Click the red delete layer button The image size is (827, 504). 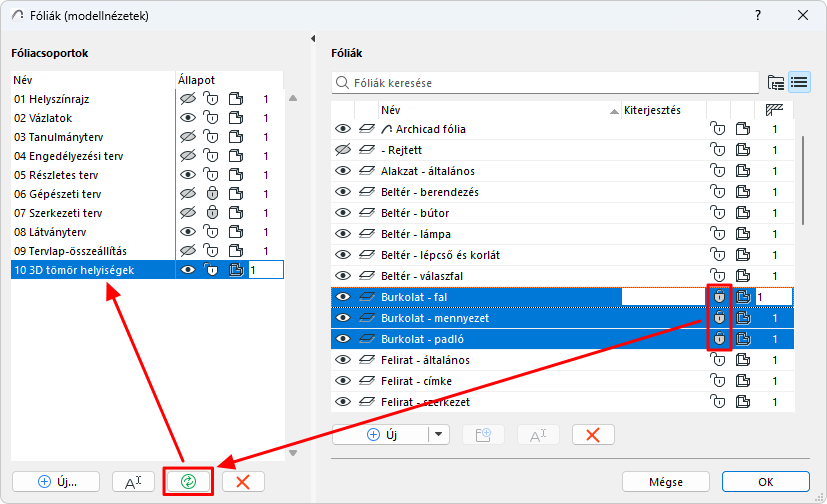coord(593,434)
